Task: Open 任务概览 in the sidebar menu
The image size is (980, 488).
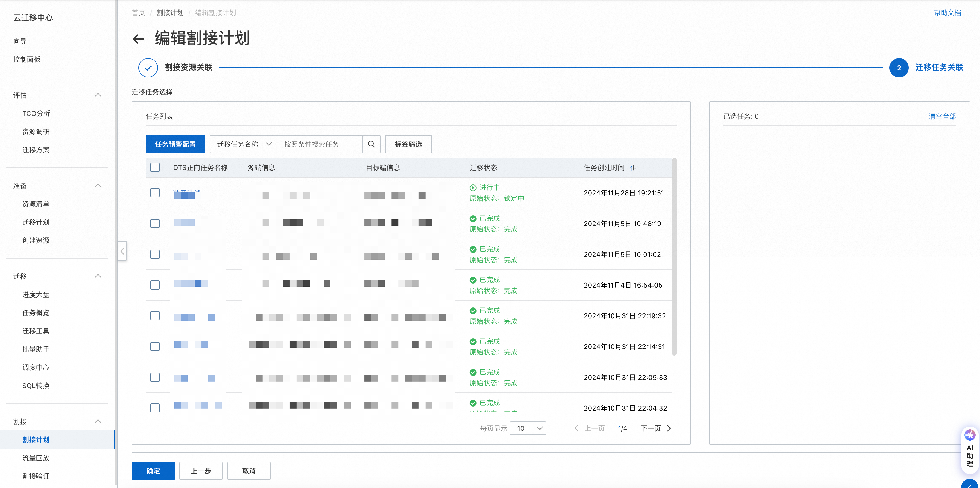Action: [36, 312]
